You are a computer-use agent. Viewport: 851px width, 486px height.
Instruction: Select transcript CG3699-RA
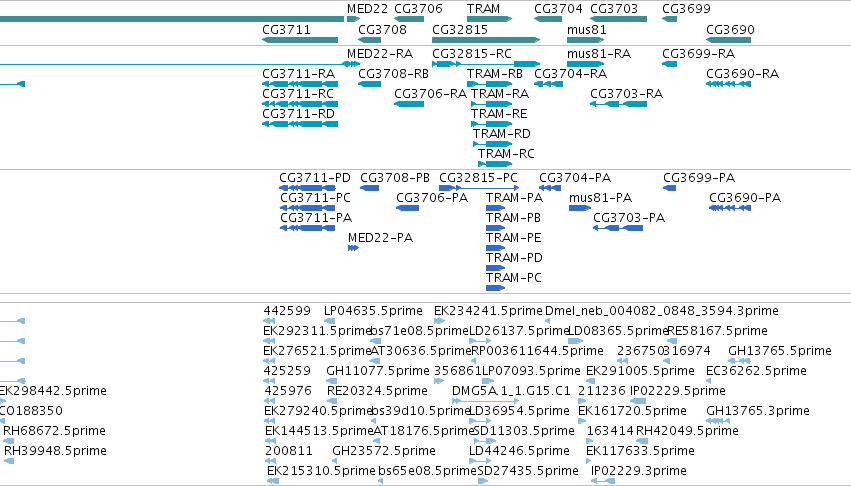pyautogui.click(x=698, y=54)
